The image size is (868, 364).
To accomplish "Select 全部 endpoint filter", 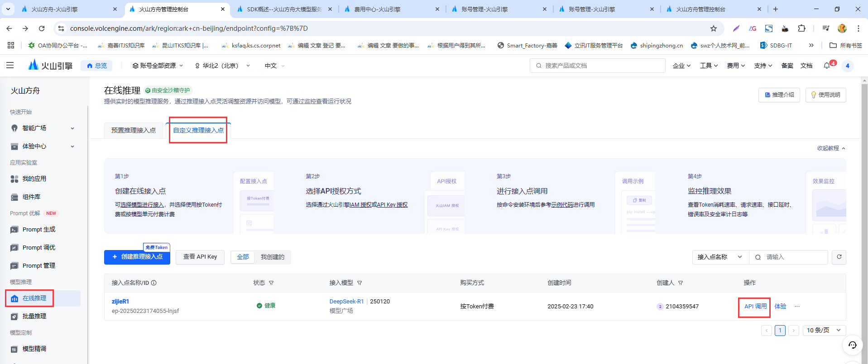I will coord(243,257).
